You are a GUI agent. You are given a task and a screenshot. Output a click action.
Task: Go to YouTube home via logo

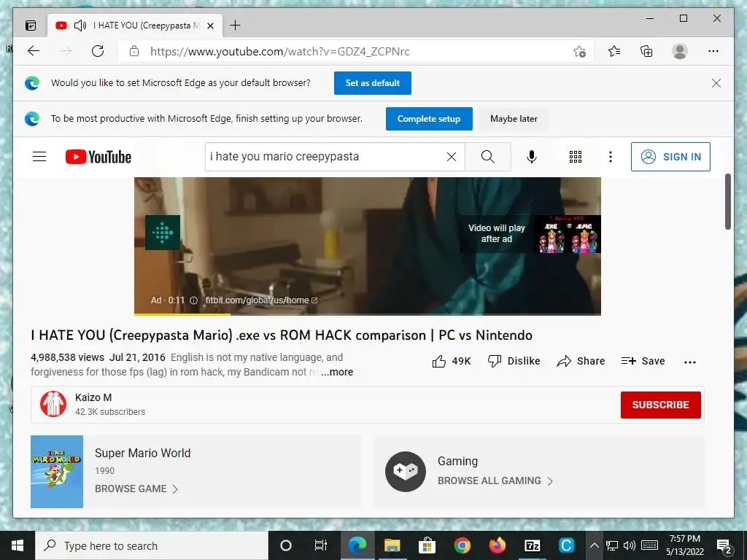[98, 157]
